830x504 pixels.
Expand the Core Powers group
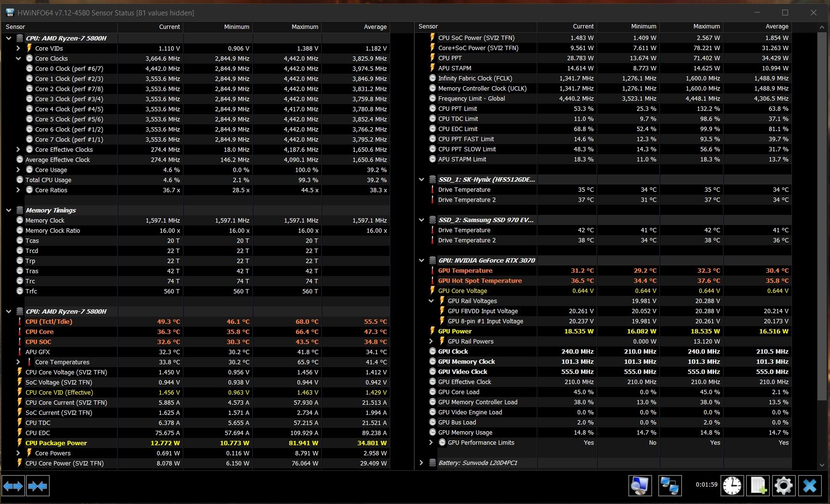pos(18,453)
